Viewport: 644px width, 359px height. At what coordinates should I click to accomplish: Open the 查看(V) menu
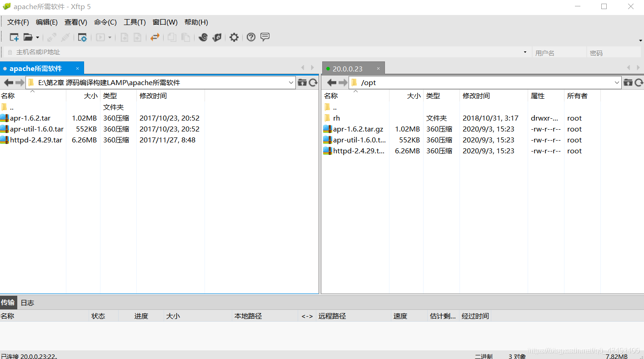76,22
